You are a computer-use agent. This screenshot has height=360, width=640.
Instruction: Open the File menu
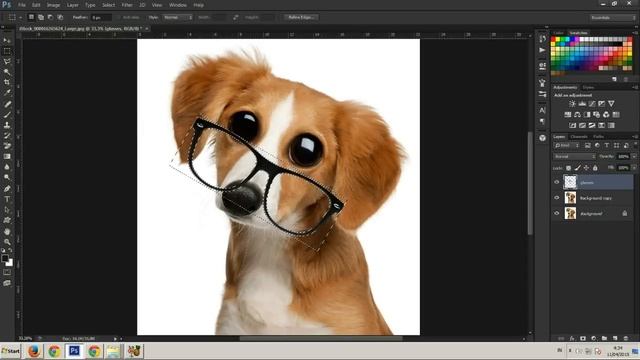[x=22, y=5]
